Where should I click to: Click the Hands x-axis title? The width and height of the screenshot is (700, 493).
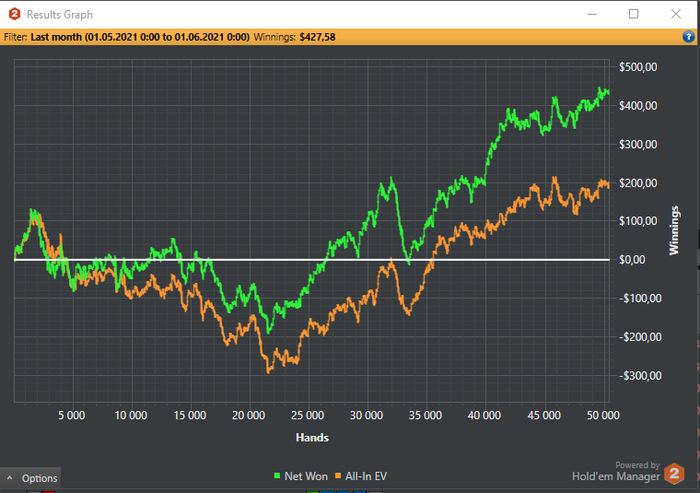click(312, 438)
